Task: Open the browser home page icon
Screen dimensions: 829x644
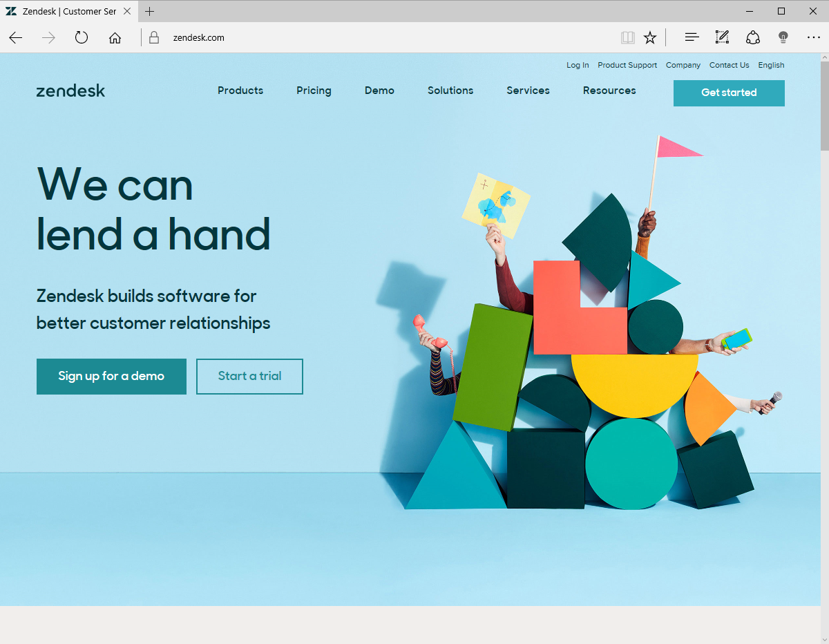Action: pos(115,37)
